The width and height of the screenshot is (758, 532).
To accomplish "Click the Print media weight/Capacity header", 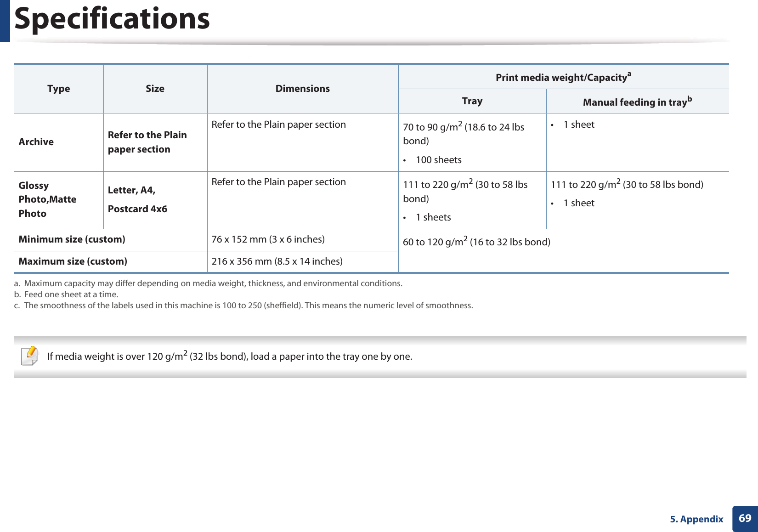I will point(564,77).
